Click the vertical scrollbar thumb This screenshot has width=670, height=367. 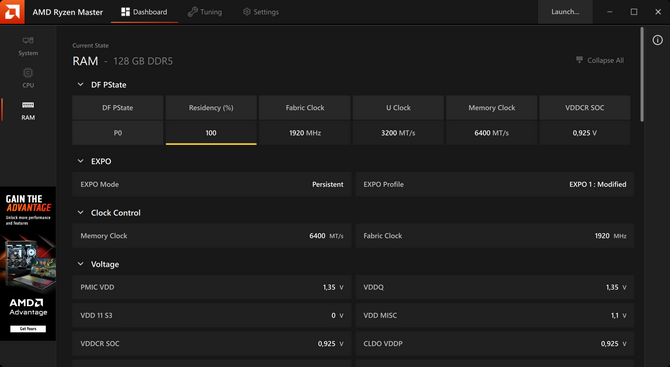(642, 74)
